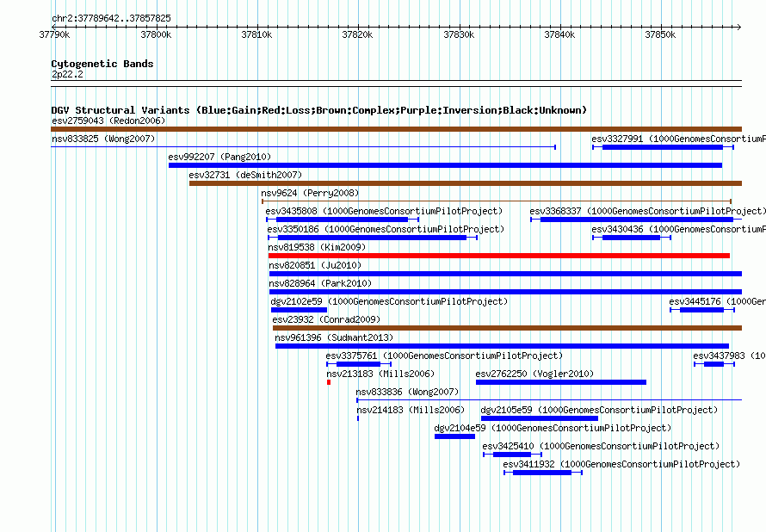766x532 pixels.
Task: Click the esv992207 (Pang2010) blue gain bar
Action: (445, 165)
